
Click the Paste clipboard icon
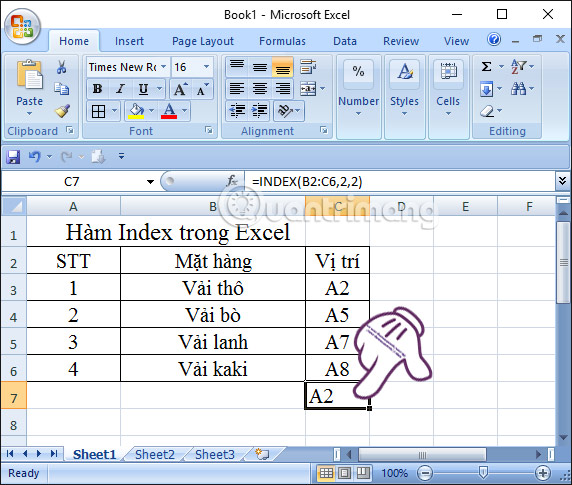[29, 74]
